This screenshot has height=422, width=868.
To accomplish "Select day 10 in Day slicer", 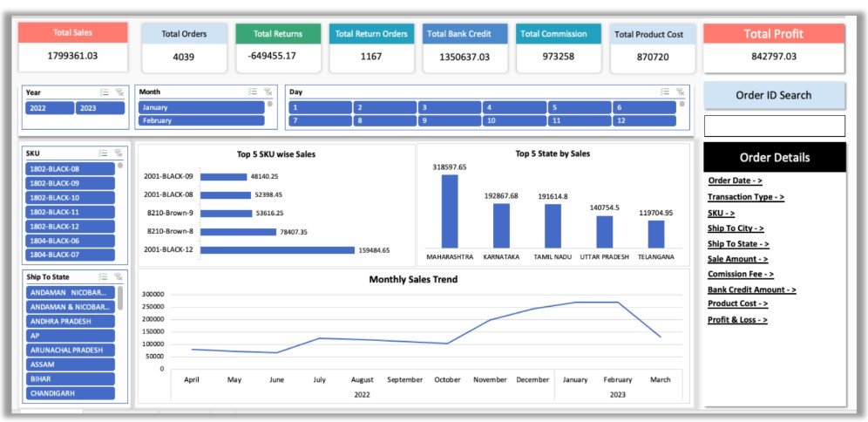I will pos(515,120).
